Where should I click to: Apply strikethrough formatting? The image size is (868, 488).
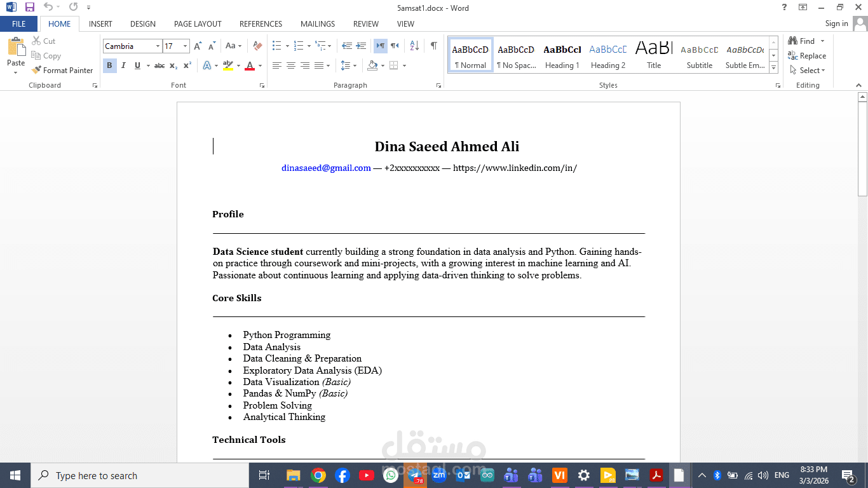tap(159, 65)
